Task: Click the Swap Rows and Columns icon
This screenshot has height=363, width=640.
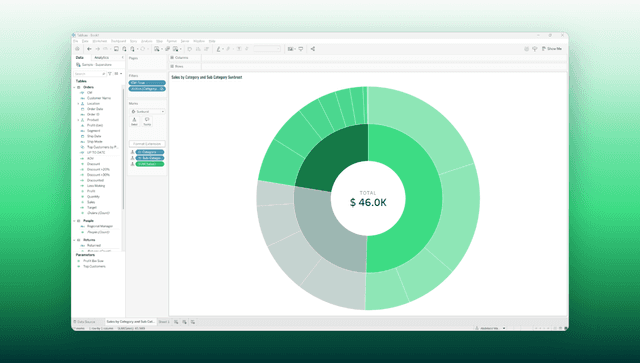Action: pos(190,49)
